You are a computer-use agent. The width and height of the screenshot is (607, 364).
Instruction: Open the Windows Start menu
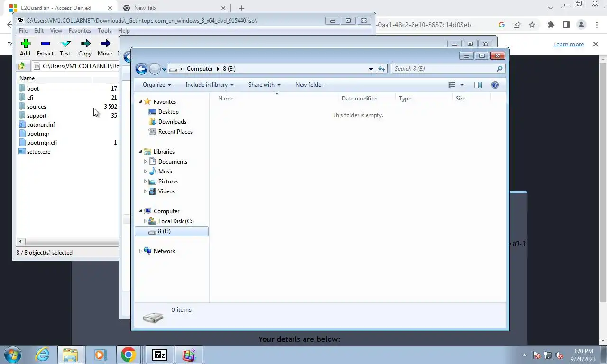12,355
